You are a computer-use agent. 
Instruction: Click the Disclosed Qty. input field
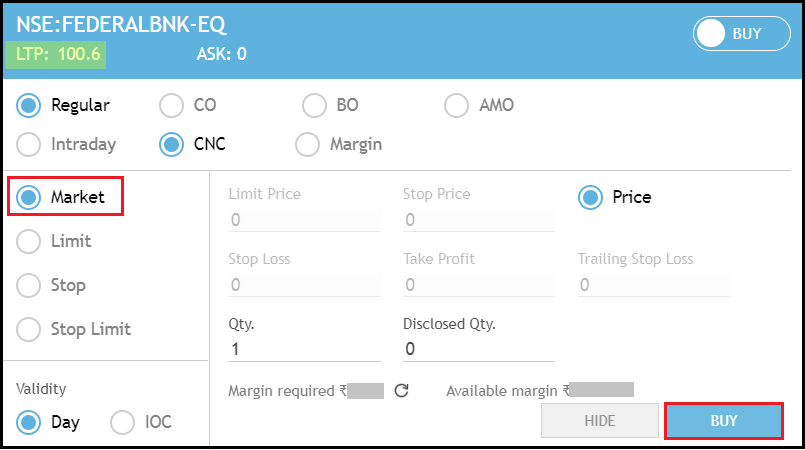tap(479, 349)
